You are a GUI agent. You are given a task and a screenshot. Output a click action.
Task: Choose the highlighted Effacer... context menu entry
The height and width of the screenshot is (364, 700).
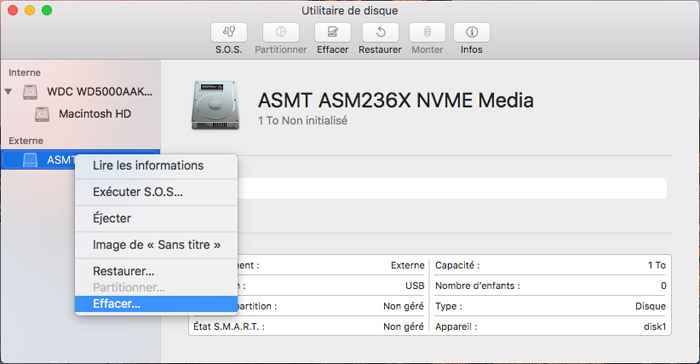click(x=156, y=304)
